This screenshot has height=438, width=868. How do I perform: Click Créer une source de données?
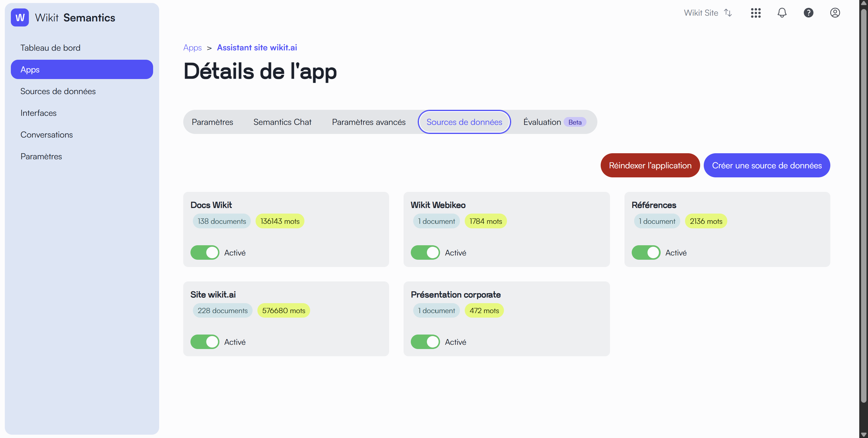766,166
